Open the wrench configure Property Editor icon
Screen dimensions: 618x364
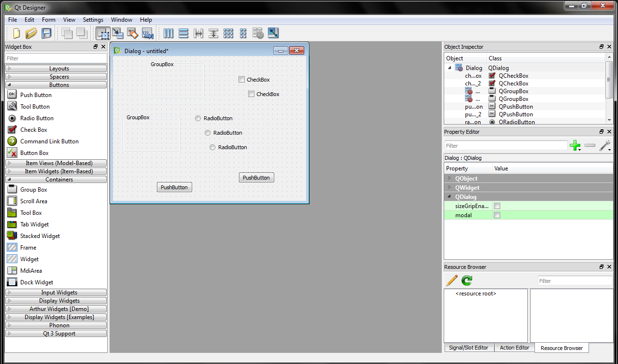coord(605,145)
